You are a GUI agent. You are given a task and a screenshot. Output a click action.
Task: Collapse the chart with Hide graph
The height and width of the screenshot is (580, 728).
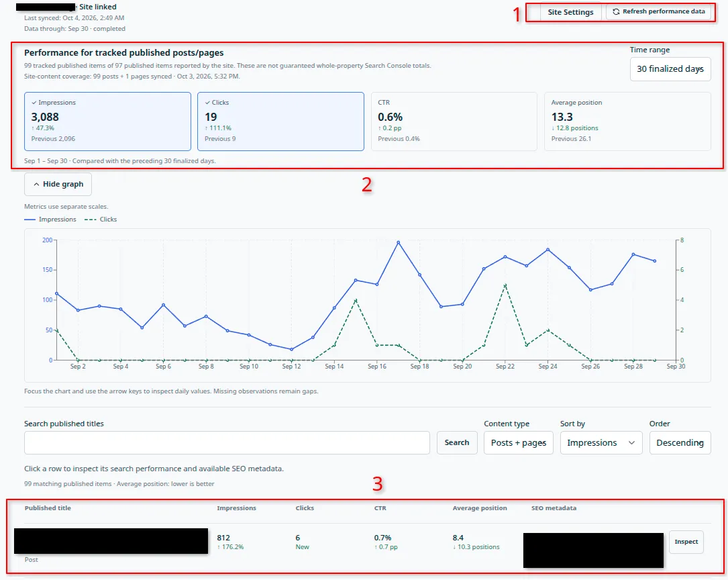pos(58,185)
